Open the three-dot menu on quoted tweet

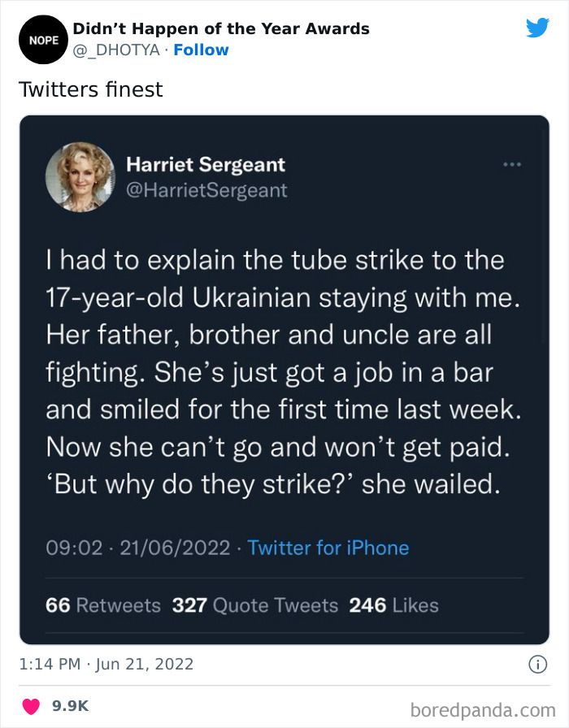511,164
